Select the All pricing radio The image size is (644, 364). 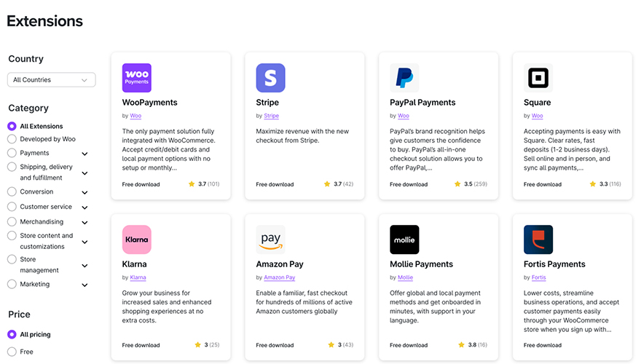12,334
